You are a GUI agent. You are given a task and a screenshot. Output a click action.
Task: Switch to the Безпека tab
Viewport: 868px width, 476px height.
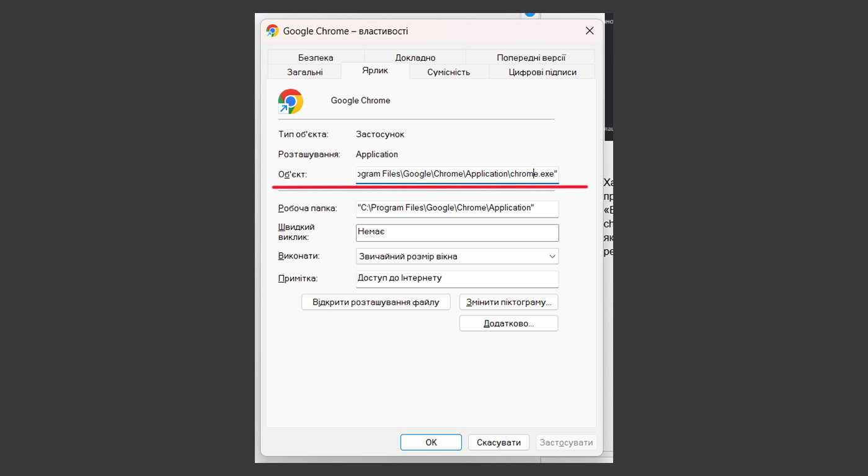coord(316,58)
